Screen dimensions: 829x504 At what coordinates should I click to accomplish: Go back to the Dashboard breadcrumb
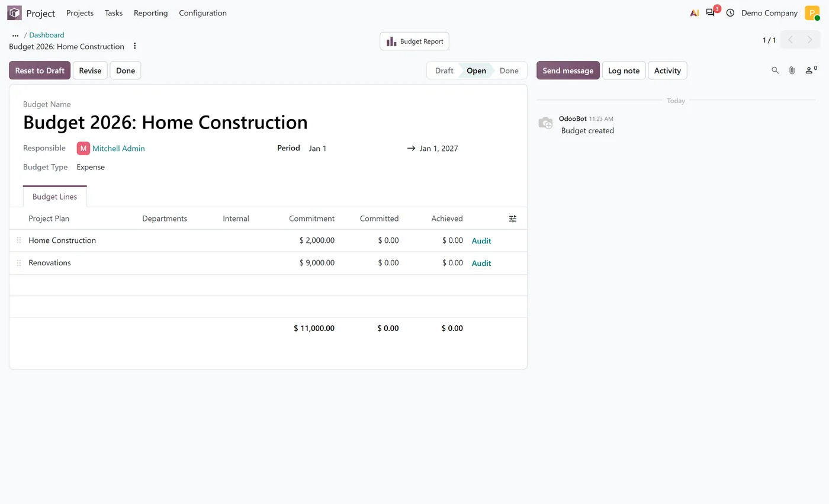tap(47, 35)
